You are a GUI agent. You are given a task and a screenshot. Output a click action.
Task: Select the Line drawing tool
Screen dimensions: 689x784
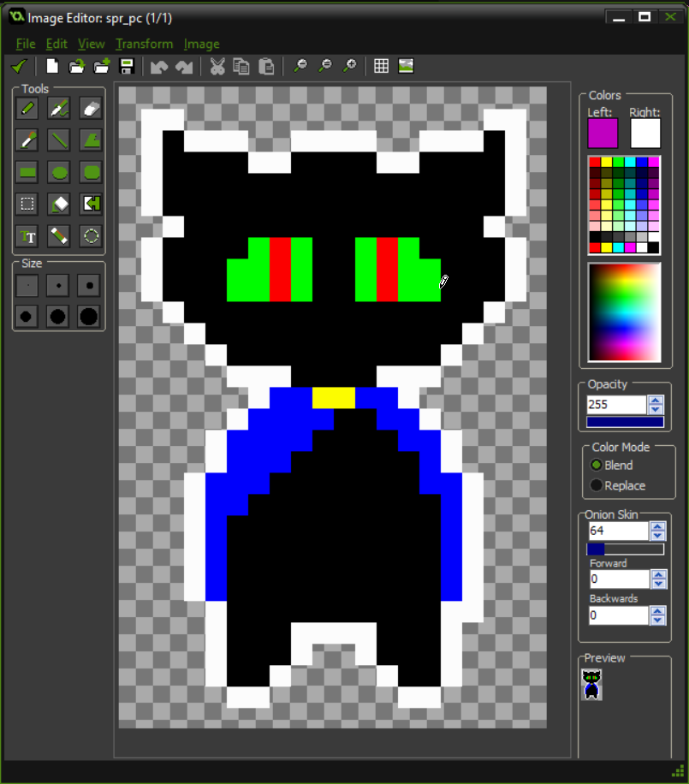pos(59,140)
